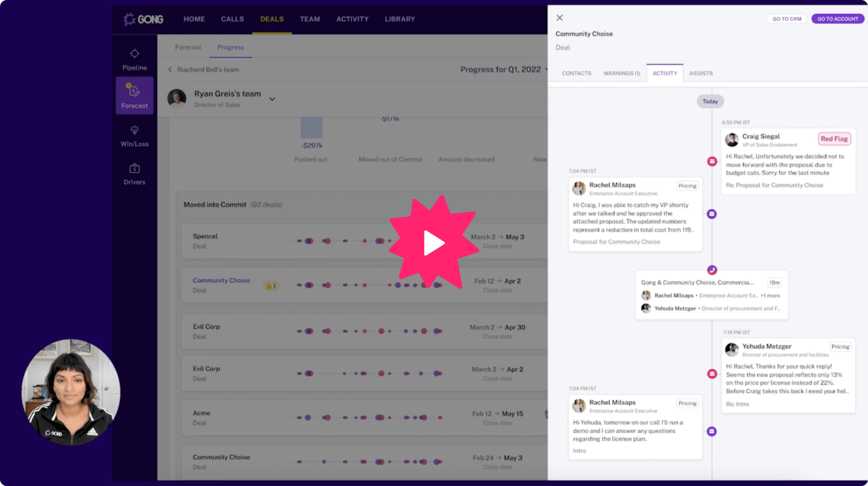
Task: Close the Community Choise deal panel
Action: coord(559,18)
